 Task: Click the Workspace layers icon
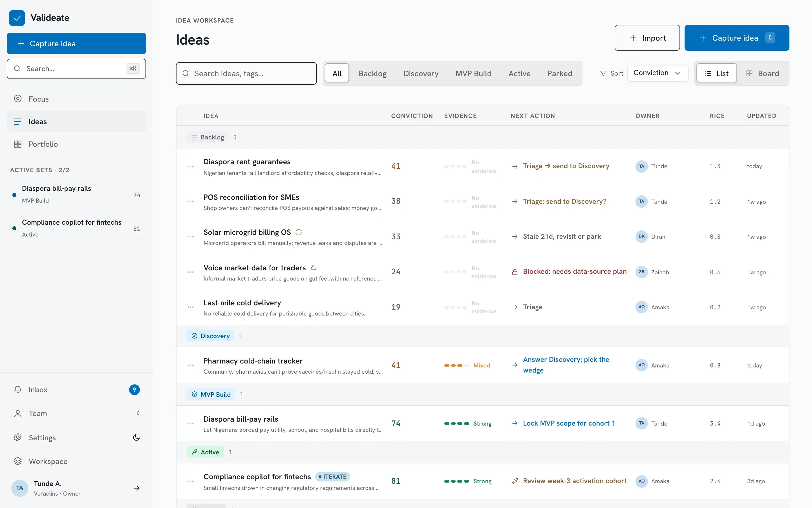click(x=18, y=461)
